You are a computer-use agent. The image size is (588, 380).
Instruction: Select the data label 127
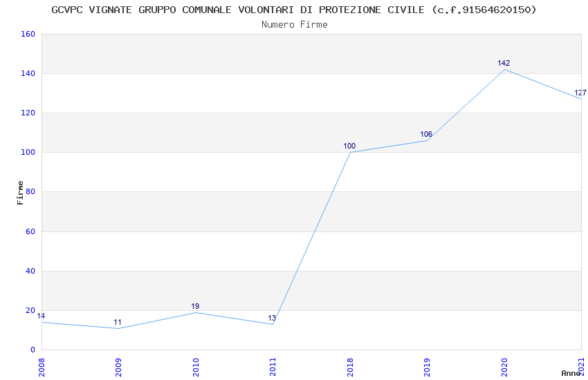pyautogui.click(x=580, y=93)
